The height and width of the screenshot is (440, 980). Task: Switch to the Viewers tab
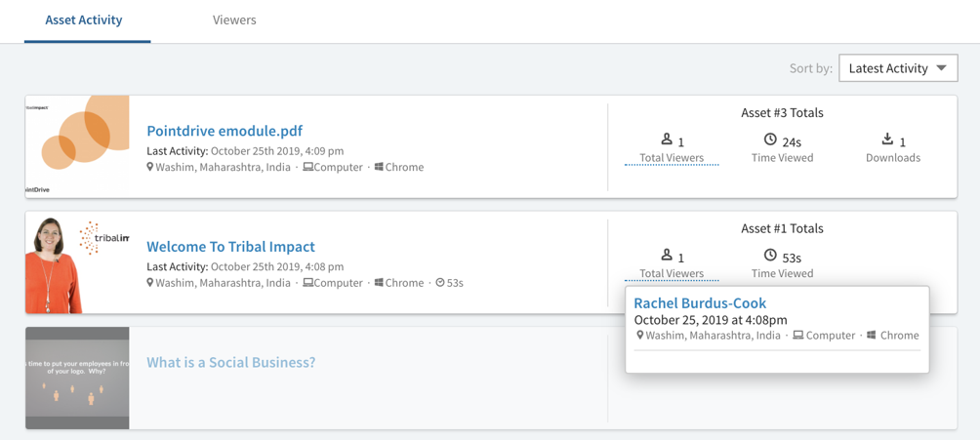click(234, 20)
